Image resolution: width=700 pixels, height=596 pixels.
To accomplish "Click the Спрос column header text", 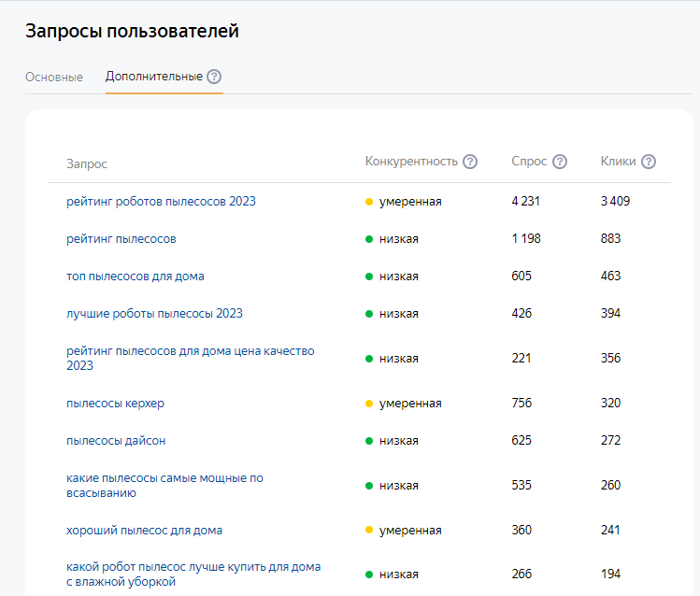I will click(529, 162).
